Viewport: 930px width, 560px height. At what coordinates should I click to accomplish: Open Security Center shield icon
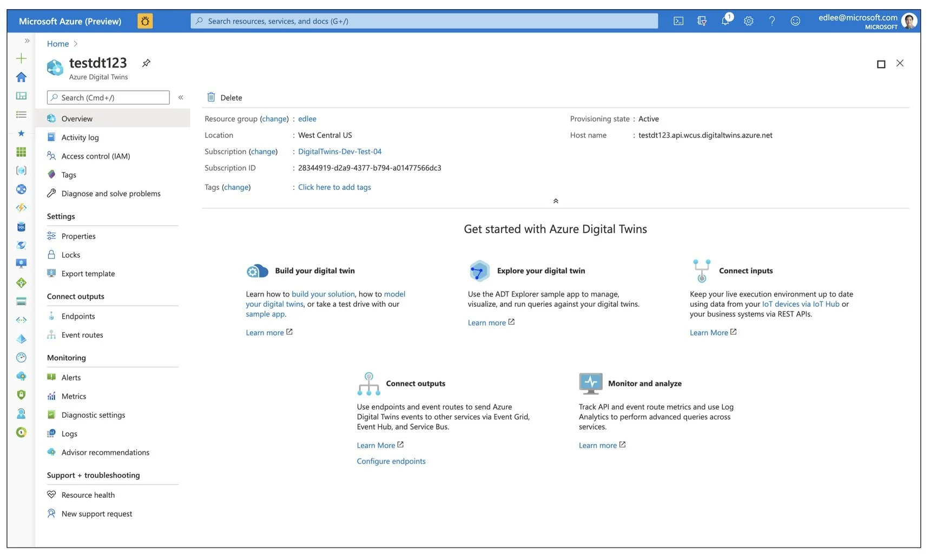[21, 394]
